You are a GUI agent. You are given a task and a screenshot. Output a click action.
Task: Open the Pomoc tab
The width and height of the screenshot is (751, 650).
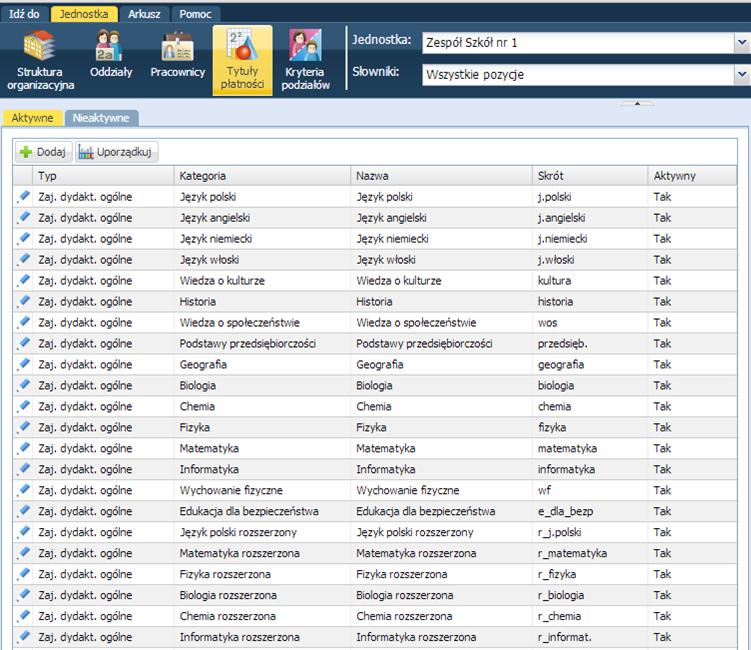click(195, 14)
